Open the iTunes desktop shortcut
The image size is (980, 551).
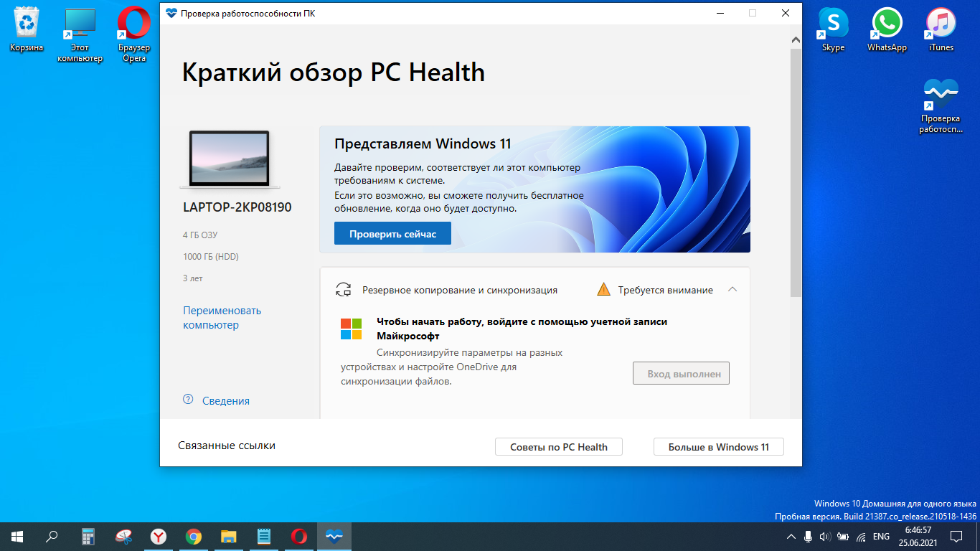pyautogui.click(x=941, y=29)
